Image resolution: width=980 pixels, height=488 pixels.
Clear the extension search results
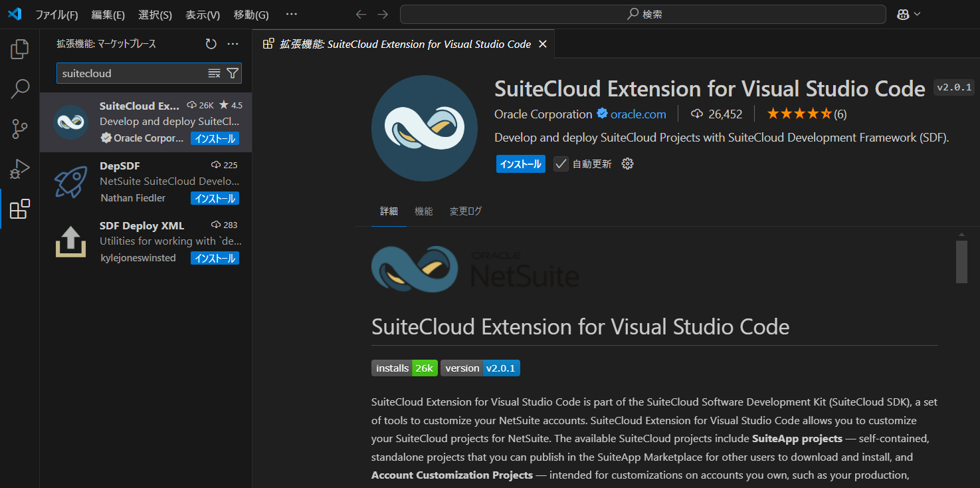[214, 73]
